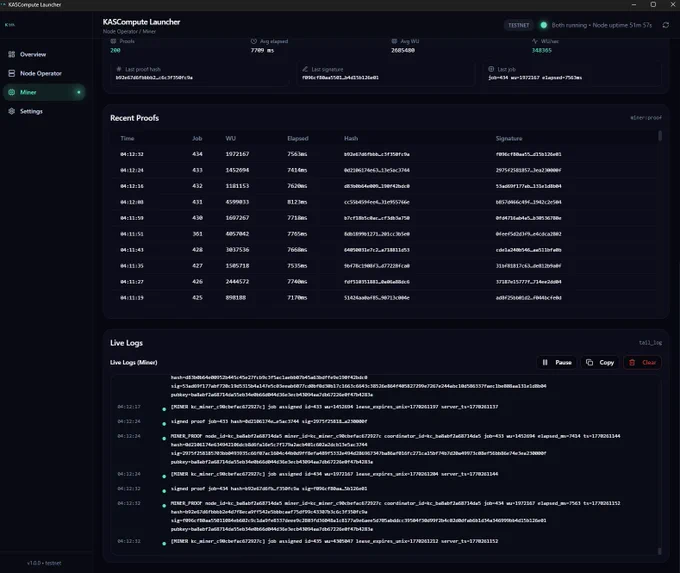This screenshot has width=680, height=573.
Task: Select the proof row for job 433
Action: pyautogui.click(x=384, y=170)
